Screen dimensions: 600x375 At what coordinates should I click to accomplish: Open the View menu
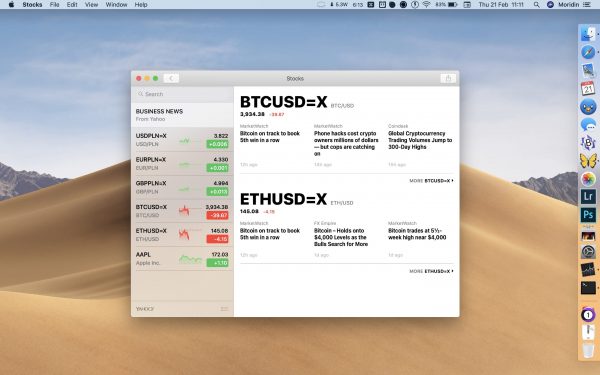tap(91, 5)
